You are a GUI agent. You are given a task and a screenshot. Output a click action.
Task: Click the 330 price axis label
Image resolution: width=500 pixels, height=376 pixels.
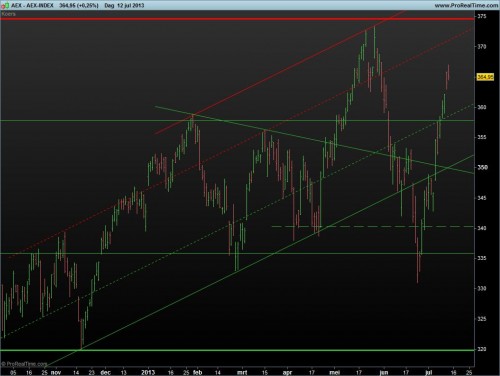pyautogui.click(x=482, y=288)
